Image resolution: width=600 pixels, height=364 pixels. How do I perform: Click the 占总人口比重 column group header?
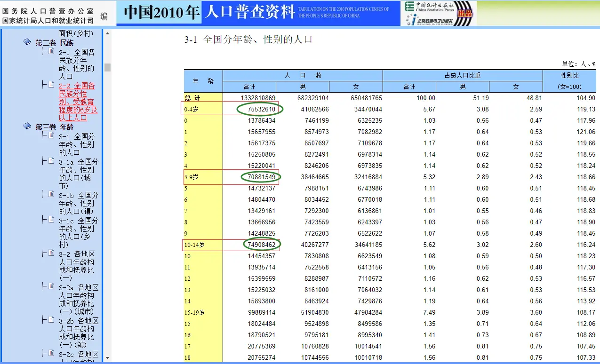pos(463,75)
